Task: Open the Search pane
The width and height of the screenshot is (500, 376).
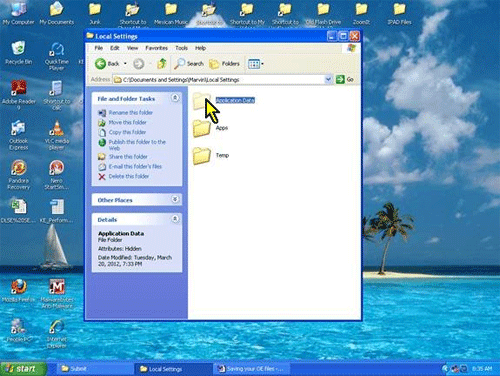Action: (x=189, y=63)
